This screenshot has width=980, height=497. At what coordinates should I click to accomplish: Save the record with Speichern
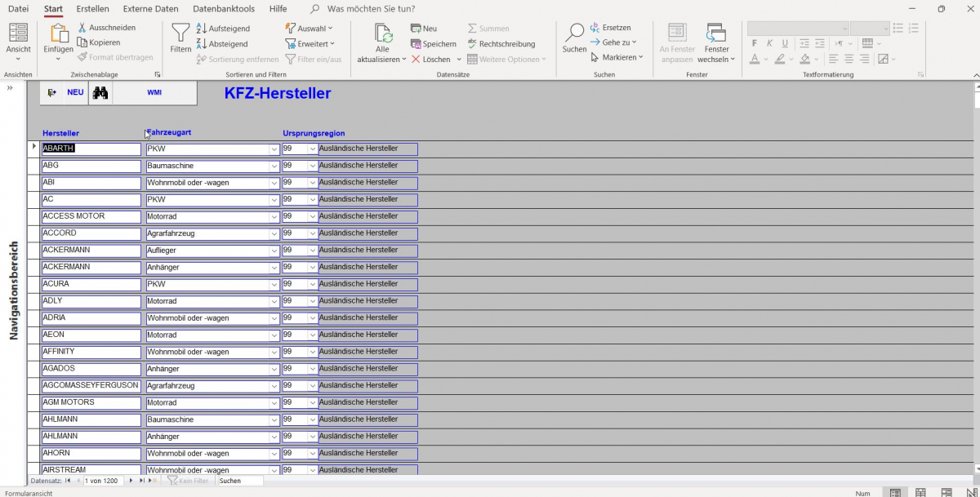pos(434,44)
